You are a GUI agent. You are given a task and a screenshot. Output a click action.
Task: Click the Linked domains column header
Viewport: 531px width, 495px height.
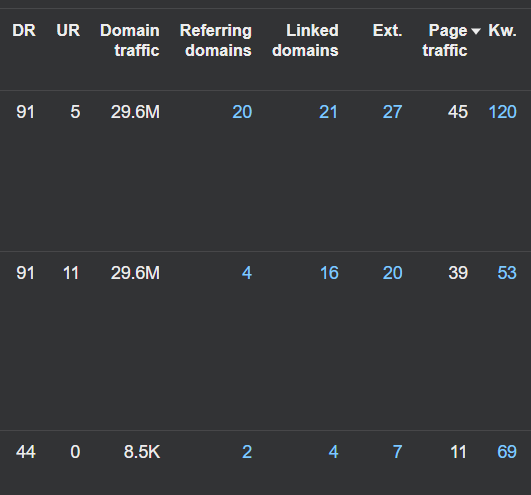(x=305, y=41)
